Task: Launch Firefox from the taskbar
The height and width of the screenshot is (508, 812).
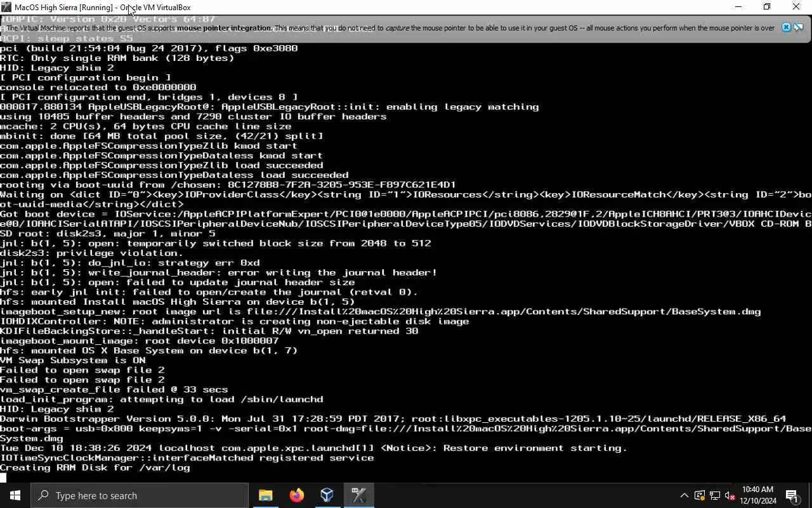Action: click(x=296, y=495)
